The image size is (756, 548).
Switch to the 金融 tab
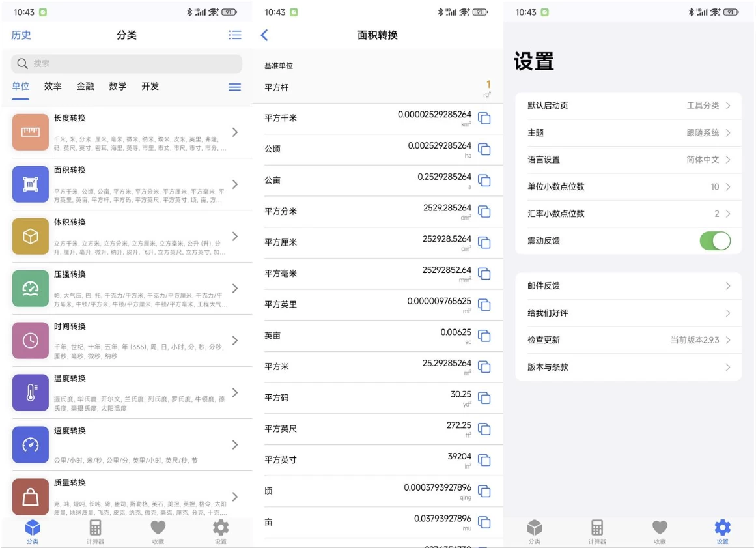point(85,87)
